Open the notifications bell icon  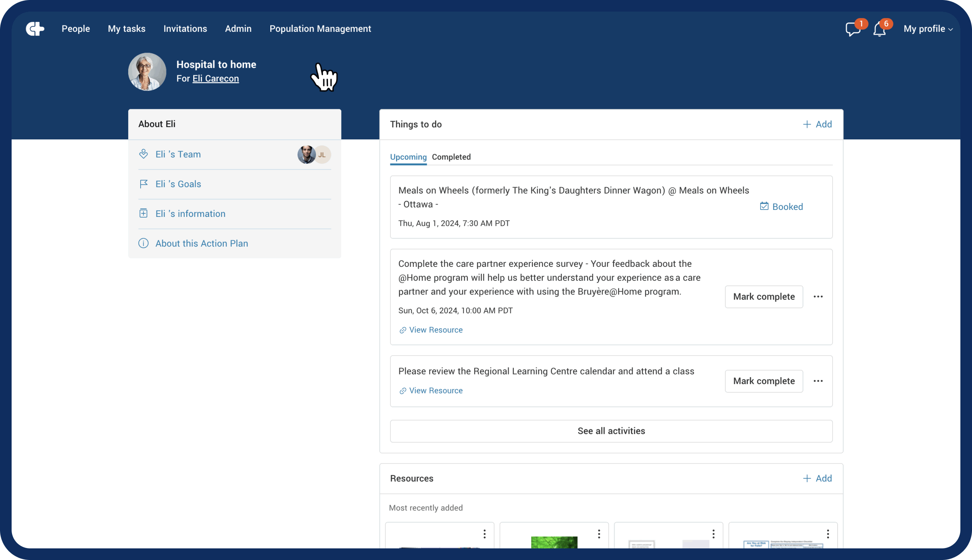(879, 29)
